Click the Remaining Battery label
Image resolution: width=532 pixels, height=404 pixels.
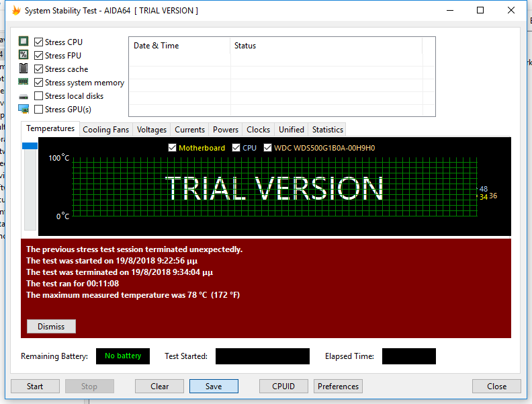54,356
